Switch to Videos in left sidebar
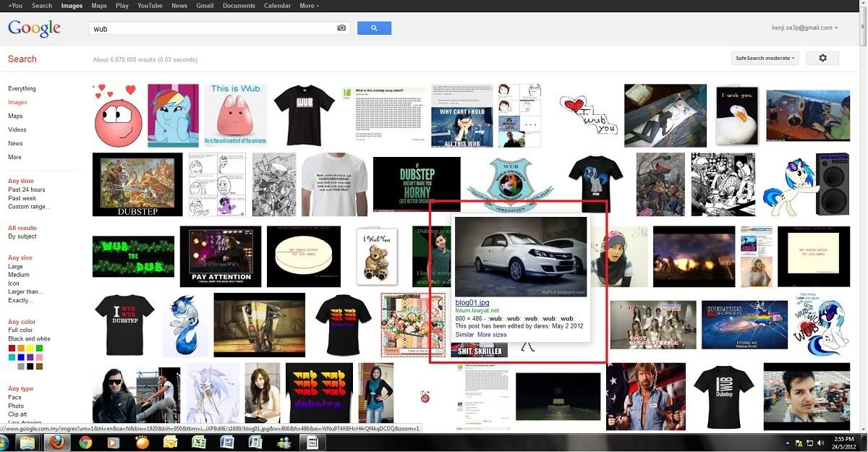The width and height of the screenshot is (868, 452). [x=17, y=129]
